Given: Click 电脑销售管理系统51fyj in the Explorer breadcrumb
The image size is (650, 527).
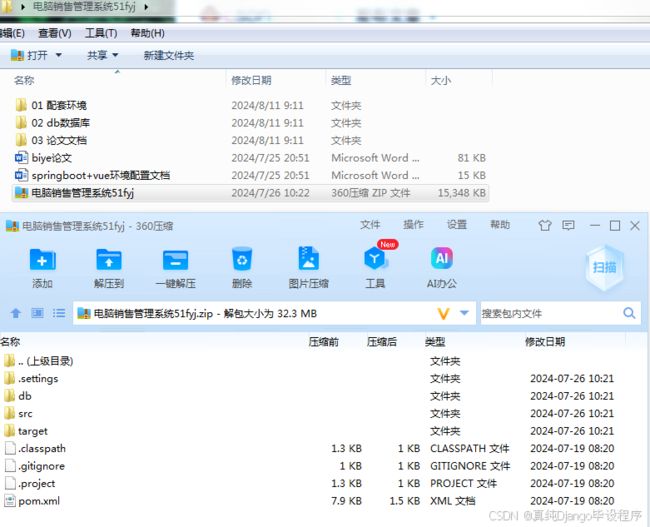Looking at the screenshot, I should click(84, 7).
